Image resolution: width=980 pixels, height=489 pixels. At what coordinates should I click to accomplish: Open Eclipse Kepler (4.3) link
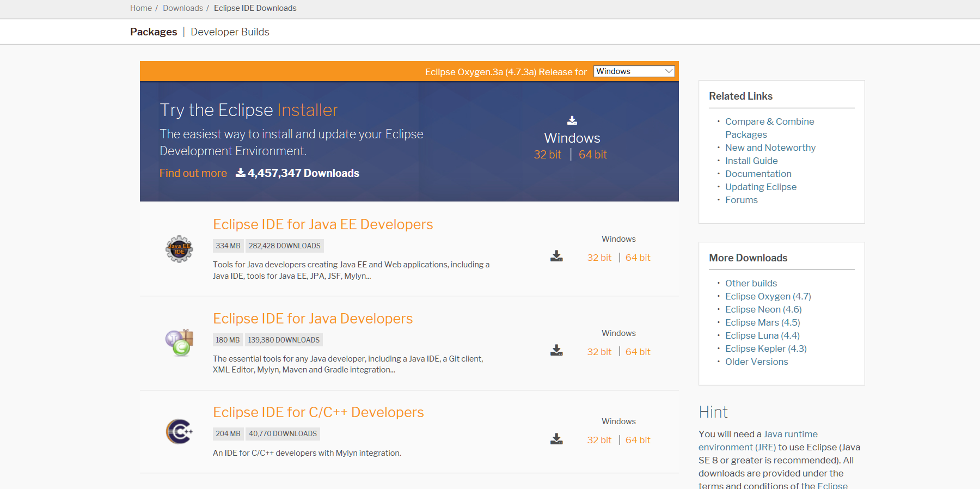[x=766, y=349]
